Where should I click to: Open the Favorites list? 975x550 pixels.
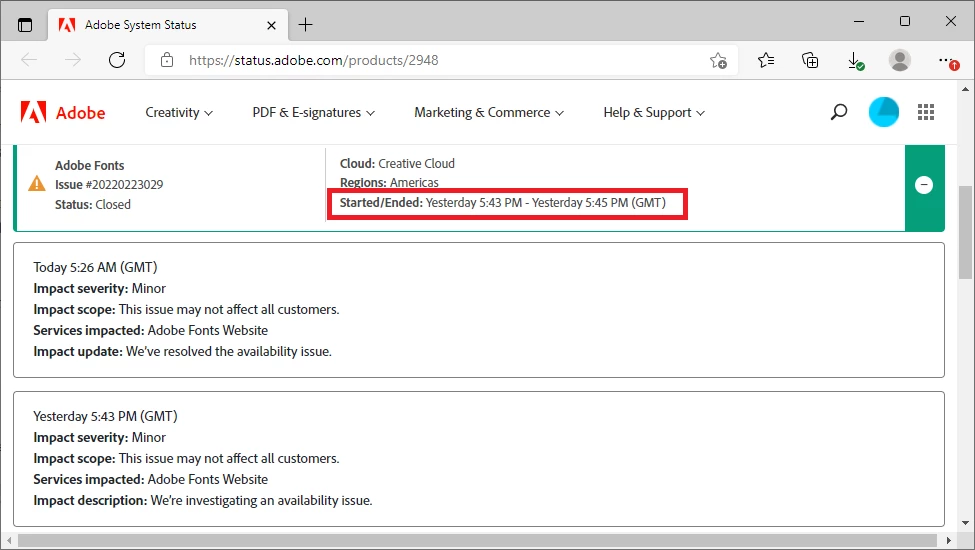(x=766, y=60)
